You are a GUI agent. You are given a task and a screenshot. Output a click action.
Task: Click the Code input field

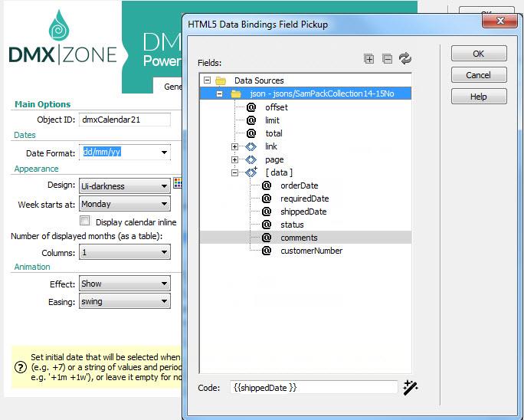[x=313, y=388]
